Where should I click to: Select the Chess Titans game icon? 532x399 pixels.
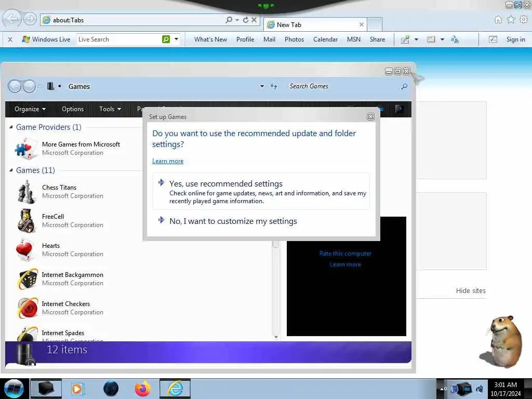point(26,192)
